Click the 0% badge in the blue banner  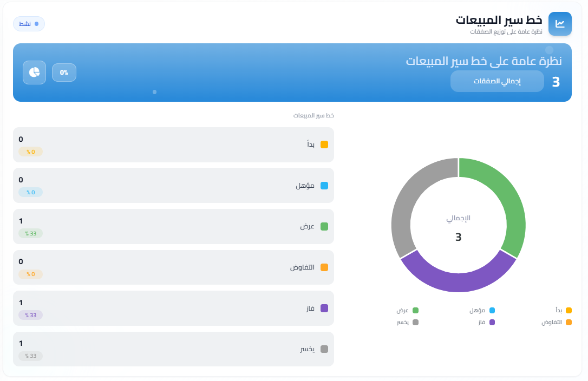pos(64,72)
